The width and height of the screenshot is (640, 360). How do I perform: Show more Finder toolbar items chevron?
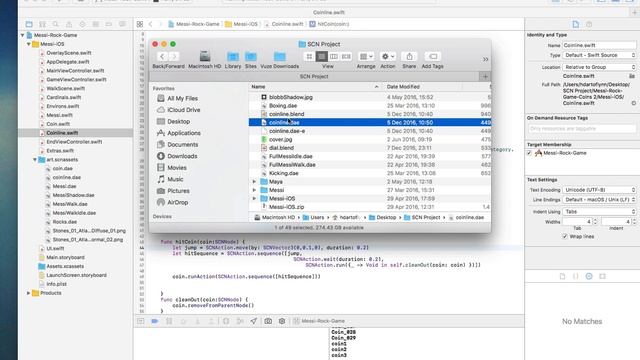click(485, 59)
